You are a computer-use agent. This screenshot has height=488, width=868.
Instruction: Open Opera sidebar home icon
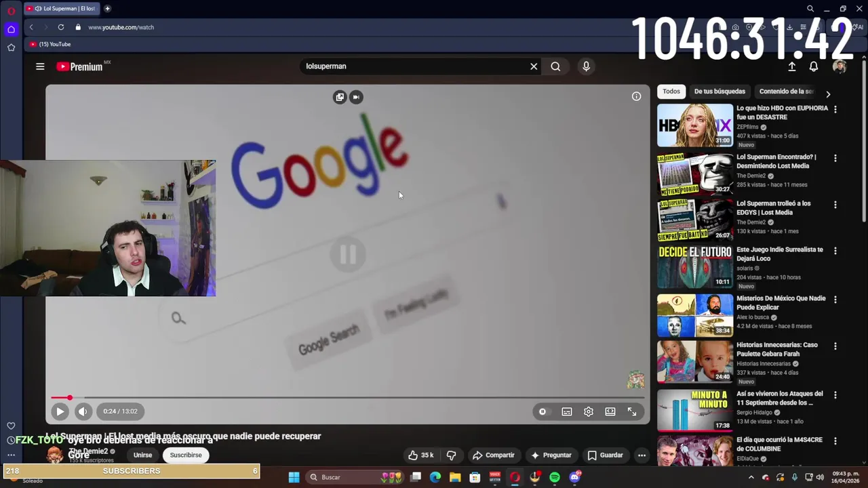point(11,29)
